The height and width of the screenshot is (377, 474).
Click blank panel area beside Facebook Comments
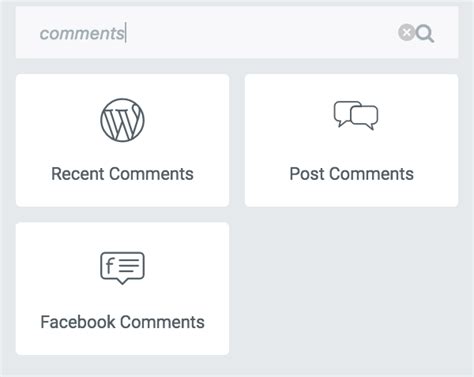click(352, 289)
